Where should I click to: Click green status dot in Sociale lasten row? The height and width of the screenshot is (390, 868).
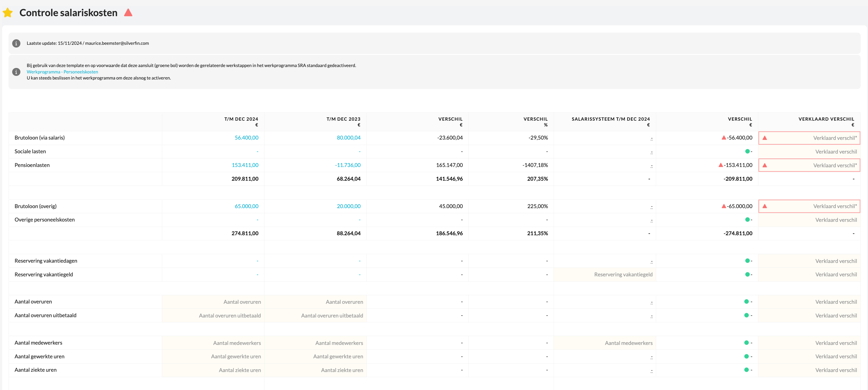click(x=747, y=151)
